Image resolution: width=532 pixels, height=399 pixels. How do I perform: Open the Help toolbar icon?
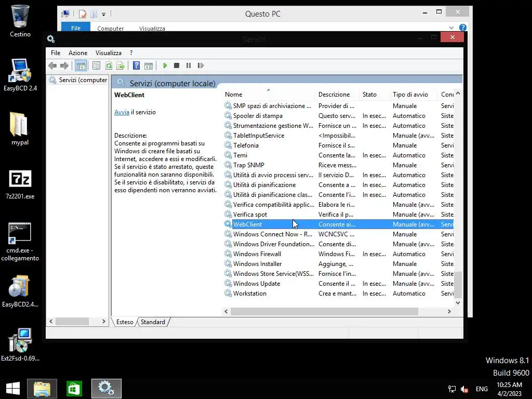[137, 65]
